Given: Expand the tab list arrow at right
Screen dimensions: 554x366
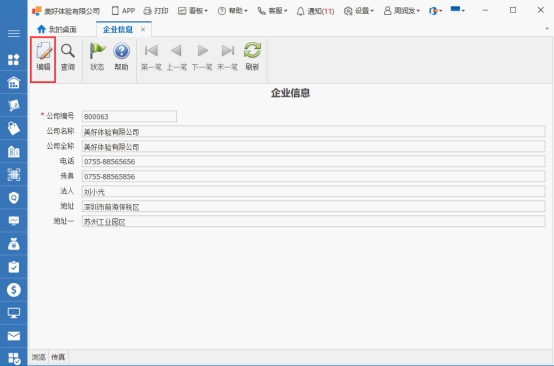Looking at the screenshot, I should click(x=547, y=29).
